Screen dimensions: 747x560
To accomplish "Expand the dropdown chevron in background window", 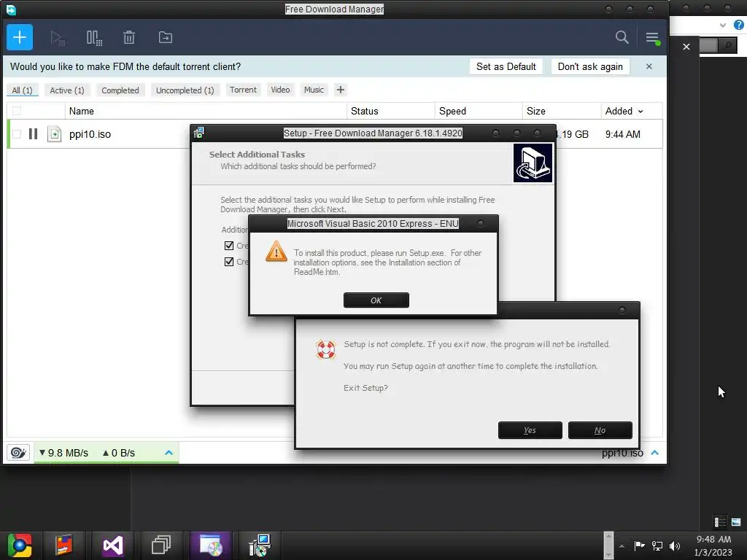I will point(723,26).
